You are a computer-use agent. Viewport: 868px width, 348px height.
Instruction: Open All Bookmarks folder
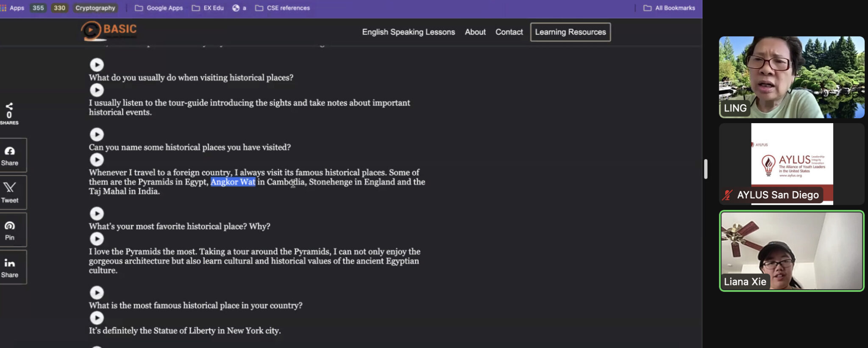click(x=669, y=8)
